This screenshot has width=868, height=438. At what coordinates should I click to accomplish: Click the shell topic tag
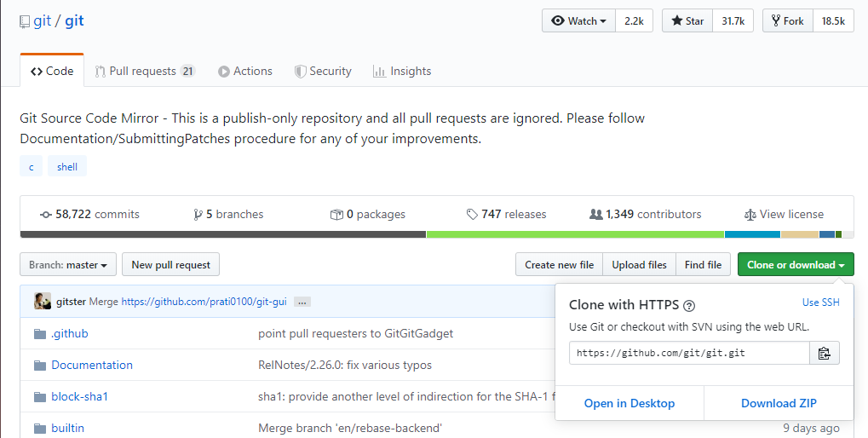(x=67, y=167)
